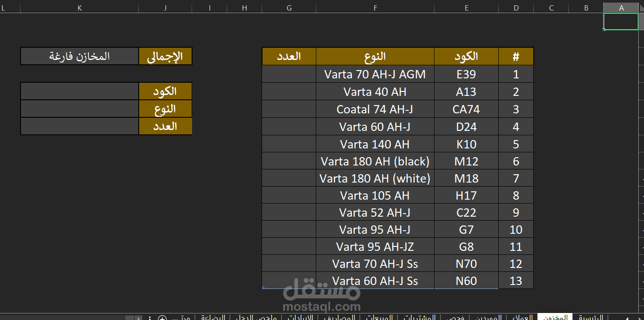Click the النوع table header above Varta rows
This screenshot has height=320, width=644.
375,56
